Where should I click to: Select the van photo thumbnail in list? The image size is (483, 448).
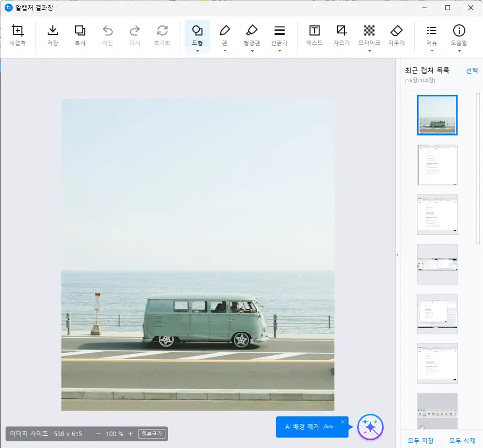(437, 115)
